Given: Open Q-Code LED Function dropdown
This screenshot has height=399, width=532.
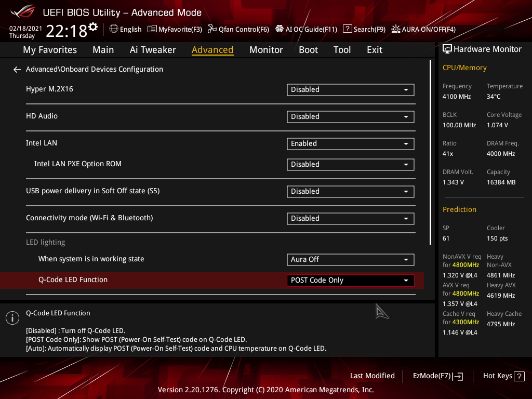Looking at the screenshot, I should pos(351,280).
